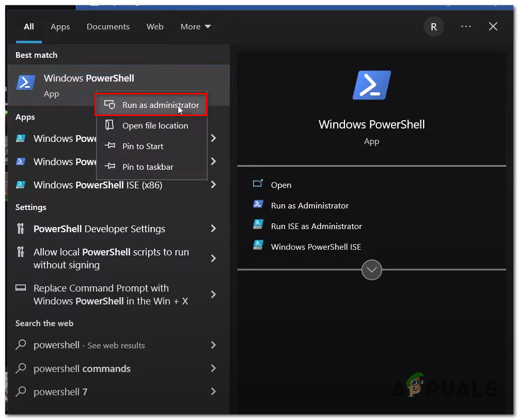Image resolution: width=519 pixels, height=420 pixels.
Task: Click the large PowerShell icon in details pane
Action: pyautogui.click(x=371, y=85)
